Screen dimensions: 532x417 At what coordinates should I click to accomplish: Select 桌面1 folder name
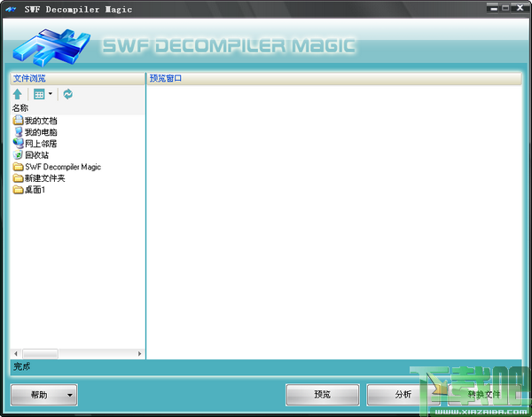pyautogui.click(x=35, y=190)
